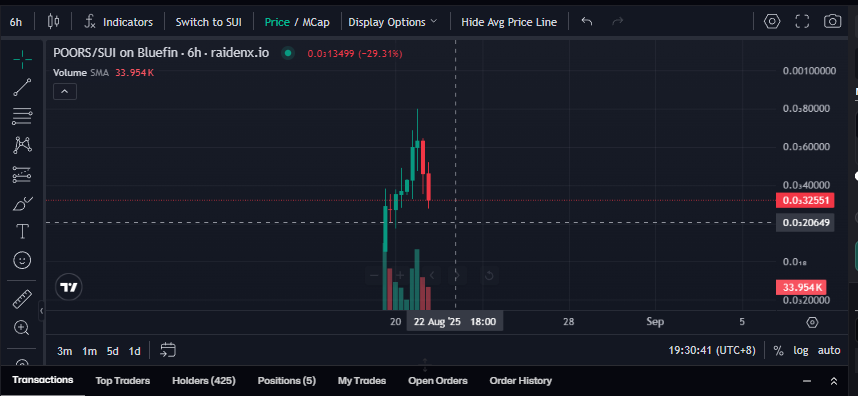Viewport: 858px width, 396px height.
Task: Open the go to date calendar
Action: click(168, 351)
